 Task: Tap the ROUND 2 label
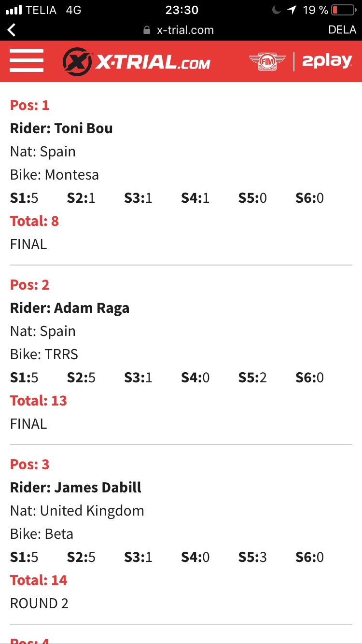39,603
